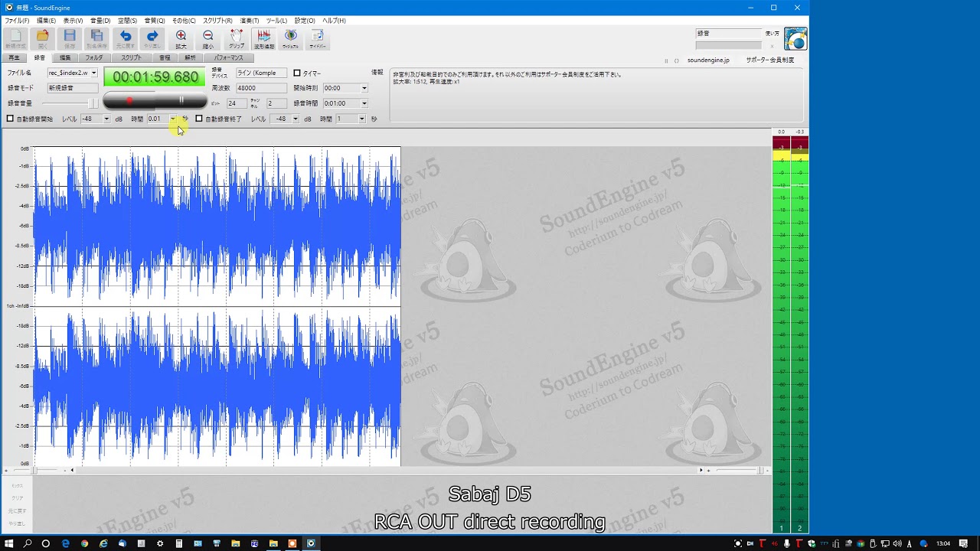The width and height of the screenshot is (980, 551).
Task: Open the soundengine.jp link
Action: (x=708, y=60)
